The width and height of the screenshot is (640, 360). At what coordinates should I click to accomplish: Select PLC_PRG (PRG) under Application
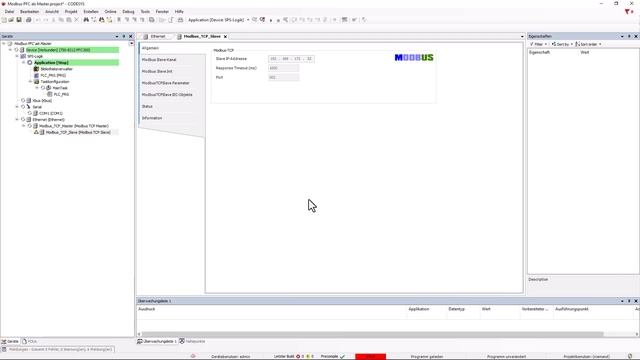pyautogui.click(x=53, y=75)
